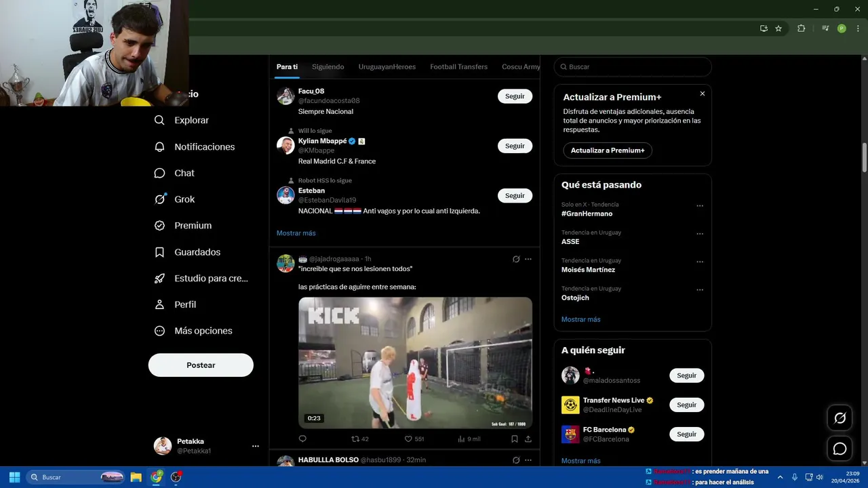Click Grok icon on HABULLLA BOLSO post

click(516, 460)
